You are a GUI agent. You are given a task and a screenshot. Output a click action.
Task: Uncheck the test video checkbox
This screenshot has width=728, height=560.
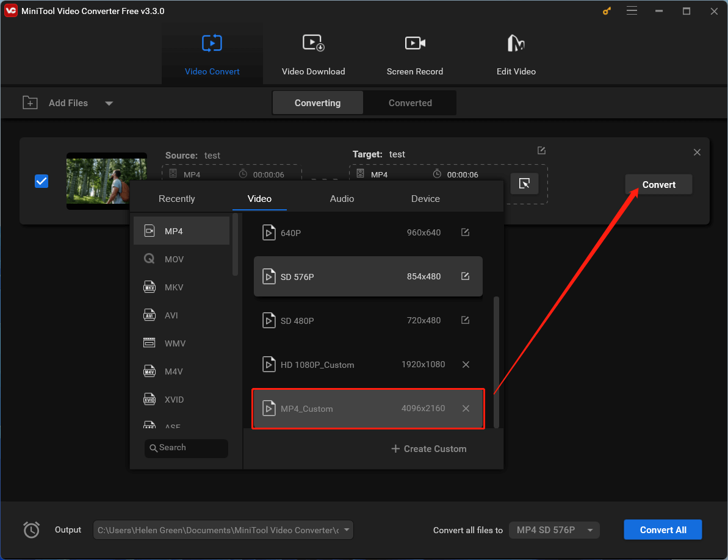pos(41,181)
